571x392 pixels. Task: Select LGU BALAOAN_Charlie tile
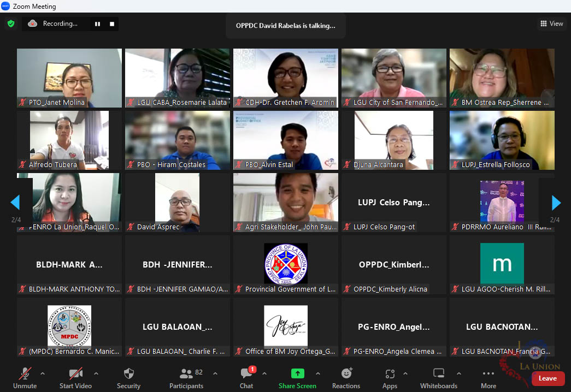pos(178,327)
